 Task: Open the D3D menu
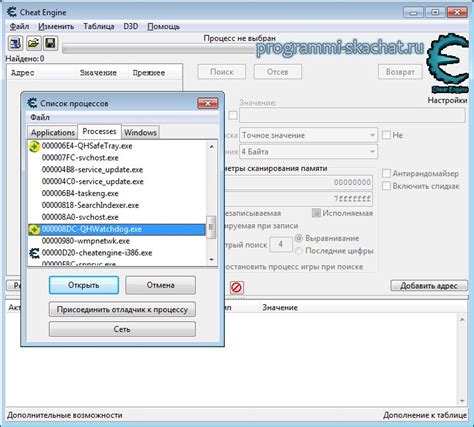[131, 26]
